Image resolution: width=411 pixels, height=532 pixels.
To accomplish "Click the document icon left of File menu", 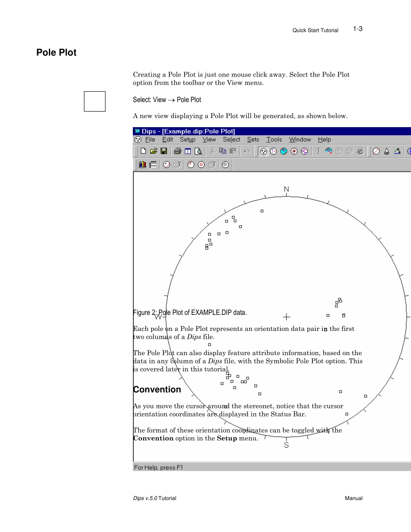I will (x=138, y=139).
